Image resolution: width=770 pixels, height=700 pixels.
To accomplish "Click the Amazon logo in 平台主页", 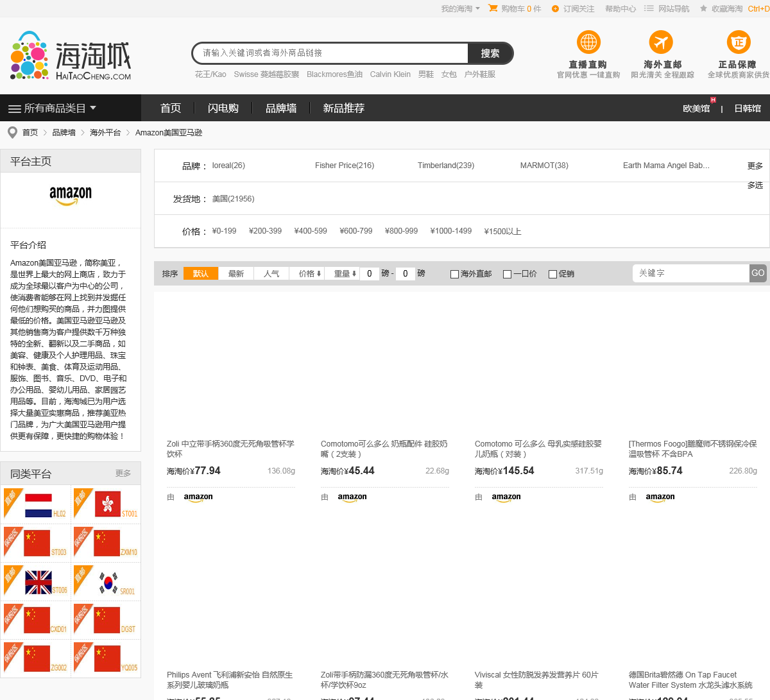I will [x=71, y=196].
